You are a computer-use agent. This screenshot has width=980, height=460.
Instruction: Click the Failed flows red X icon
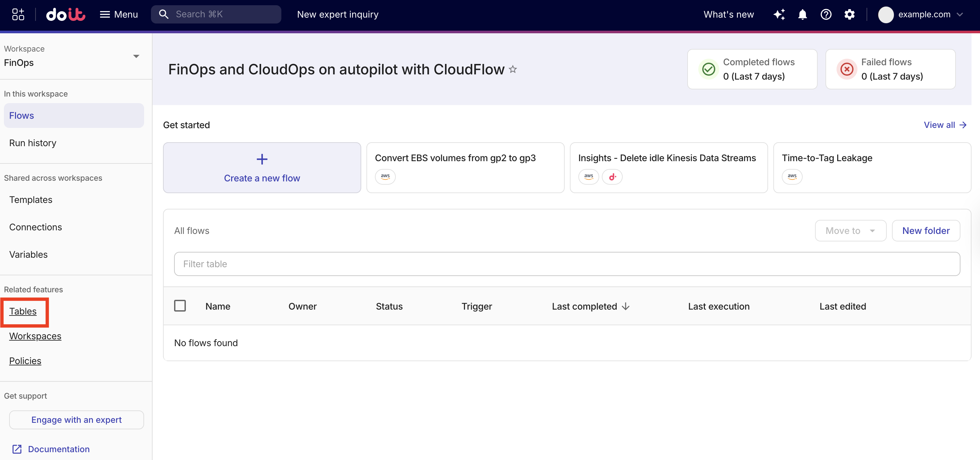[846, 69]
